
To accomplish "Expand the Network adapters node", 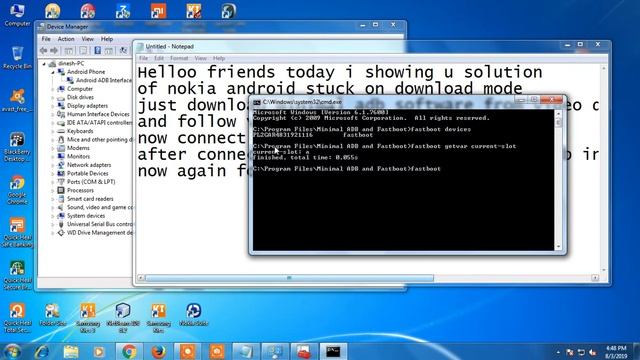I will pos(53,165).
